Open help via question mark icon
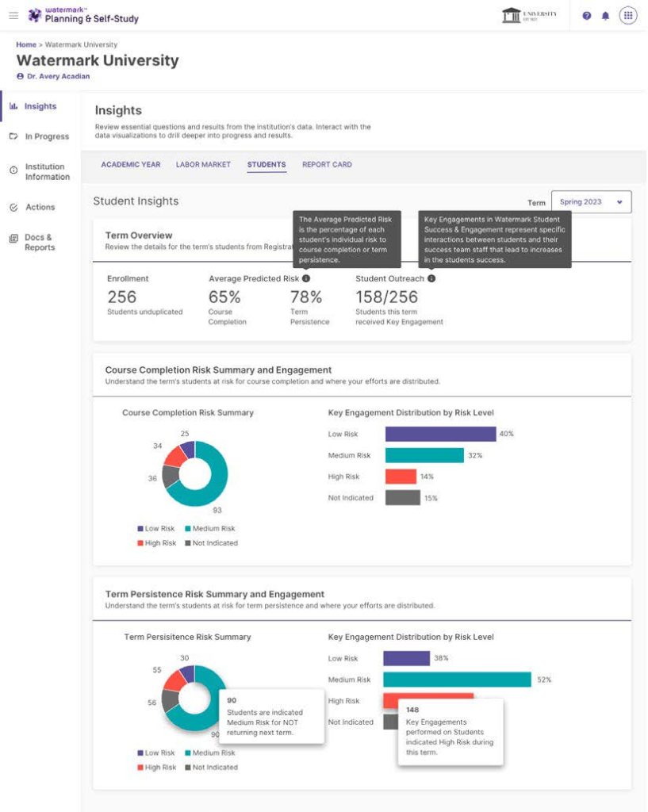The image size is (648, 812). [x=586, y=16]
